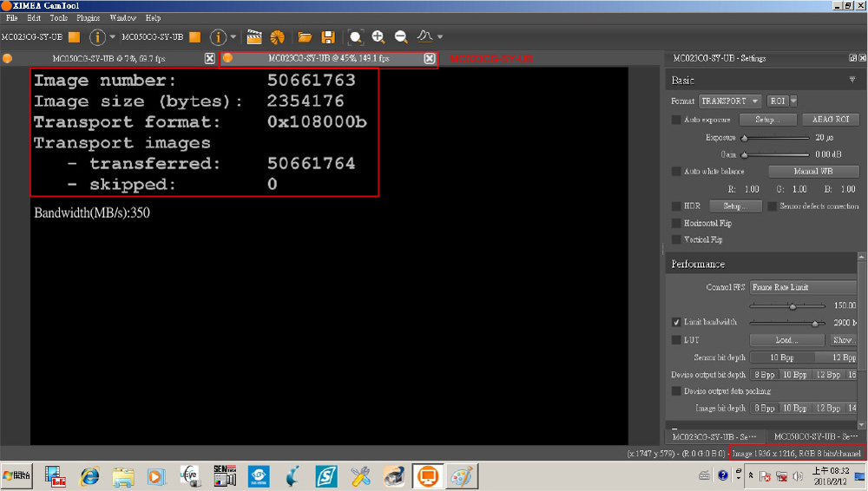Open the Format TRANSPORT dropdown

pos(730,101)
